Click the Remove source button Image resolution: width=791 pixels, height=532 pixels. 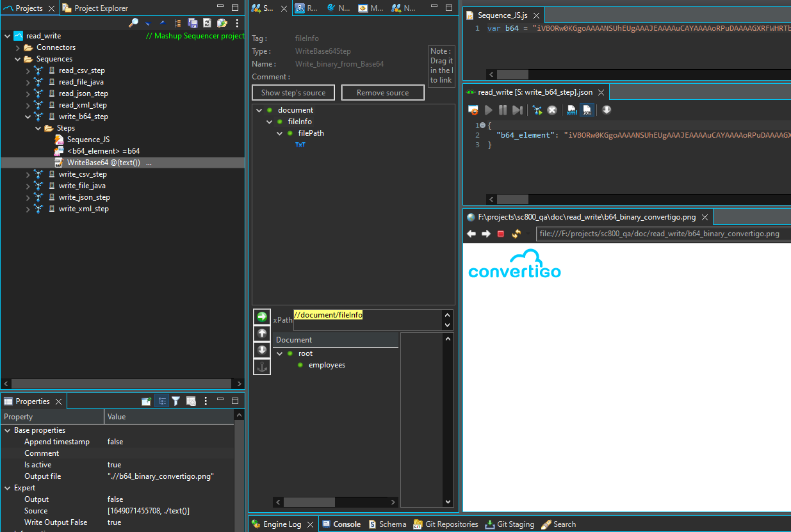tap(382, 93)
